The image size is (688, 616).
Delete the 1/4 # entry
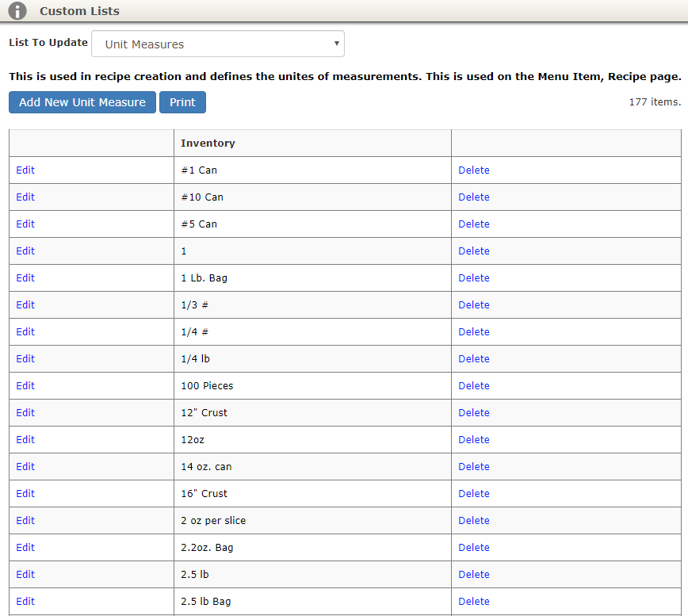coord(474,332)
